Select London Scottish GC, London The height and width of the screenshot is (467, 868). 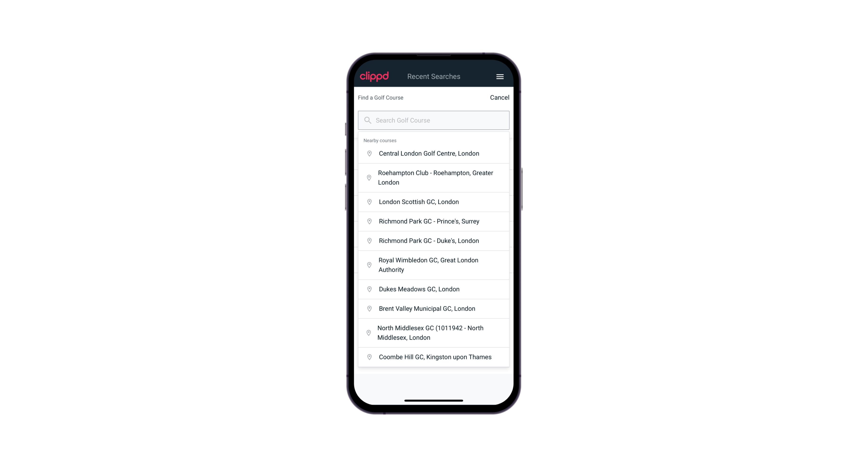coord(434,202)
